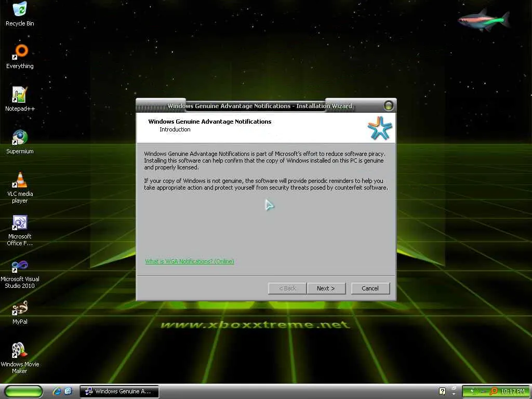This screenshot has height=399, width=532.
Task: Click the Windows Genuine Advantage Notifications heading
Action: coord(210,122)
